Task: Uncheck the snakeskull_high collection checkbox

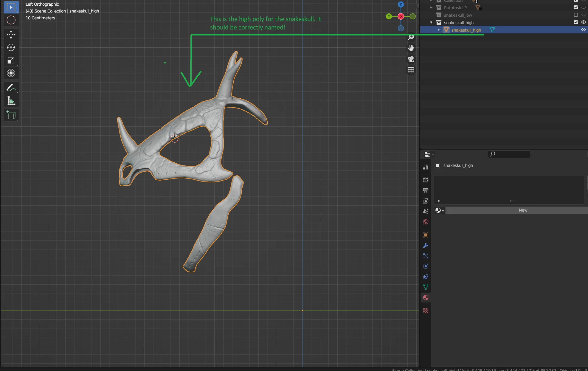Action: [576, 22]
